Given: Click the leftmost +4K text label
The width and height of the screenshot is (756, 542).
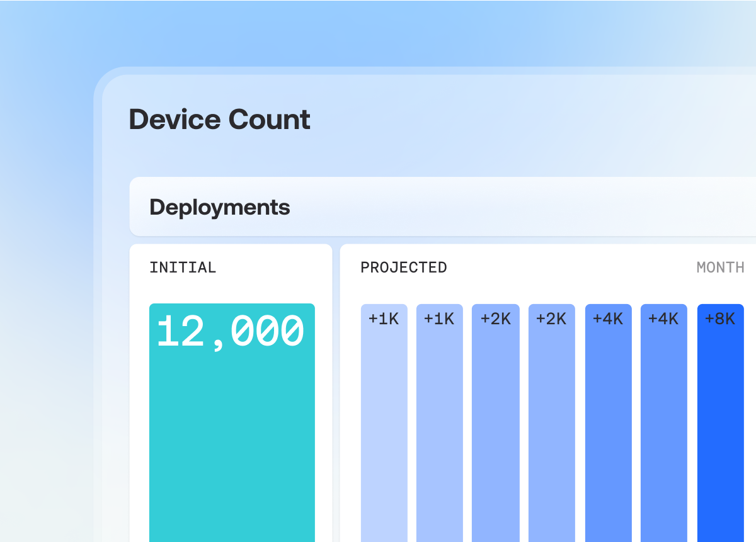Looking at the screenshot, I should click(608, 319).
